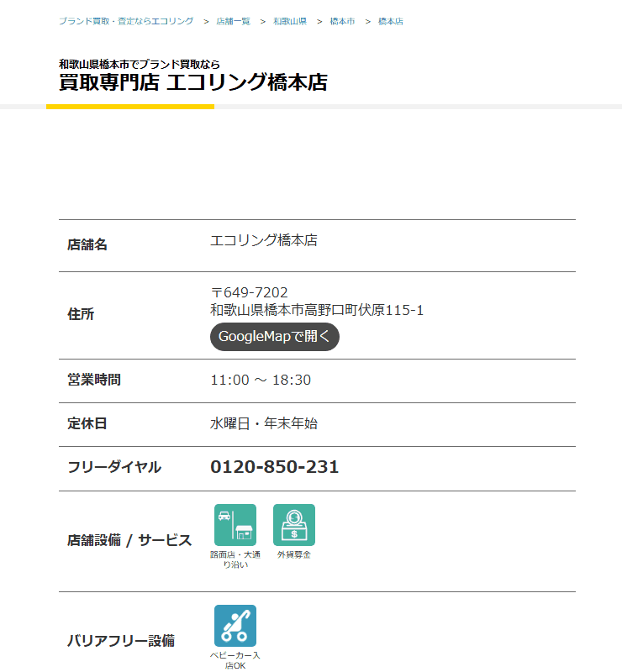The image size is (622, 672).
Task: Click the 店舗名 row label
Action: tap(87, 244)
